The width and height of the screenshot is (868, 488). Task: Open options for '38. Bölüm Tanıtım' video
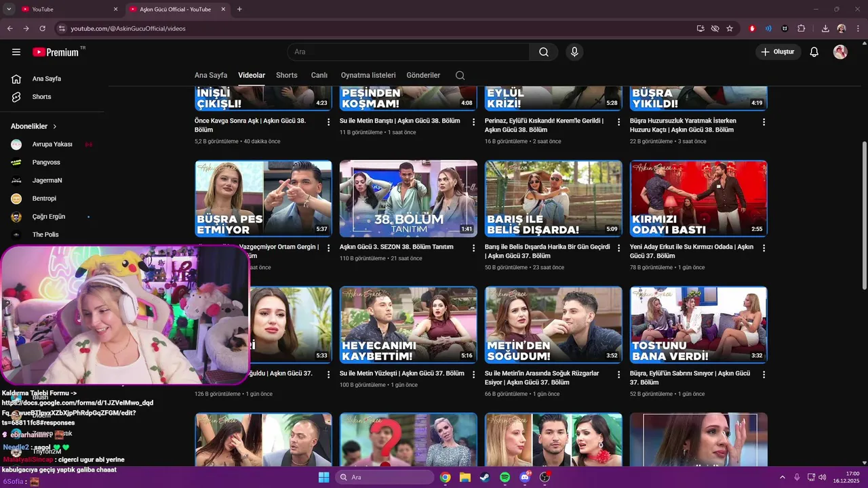click(x=473, y=248)
